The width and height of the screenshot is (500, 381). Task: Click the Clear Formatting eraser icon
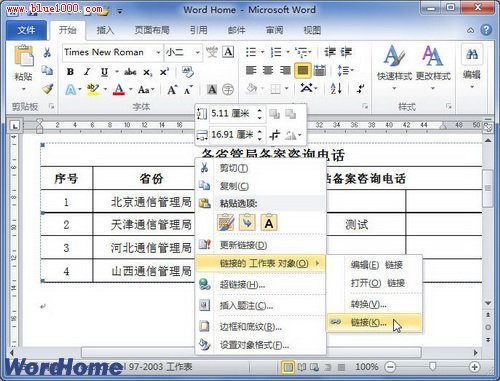pyautogui.click(x=188, y=72)
